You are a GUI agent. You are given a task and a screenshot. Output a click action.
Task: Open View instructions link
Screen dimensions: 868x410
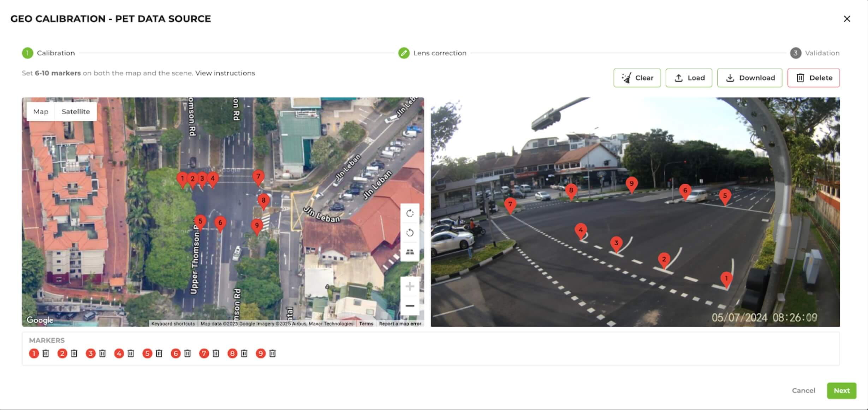pos(225,73)
